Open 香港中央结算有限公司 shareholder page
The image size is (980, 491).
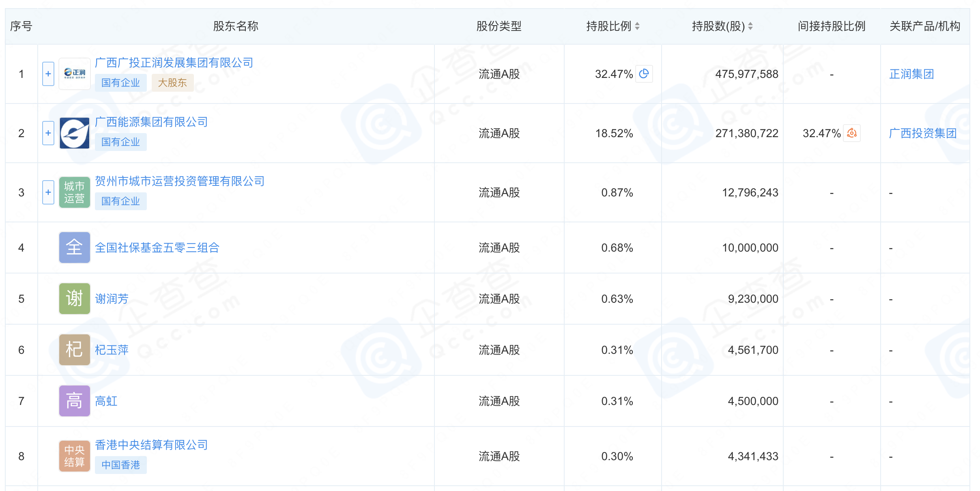(x=151, y=445)
